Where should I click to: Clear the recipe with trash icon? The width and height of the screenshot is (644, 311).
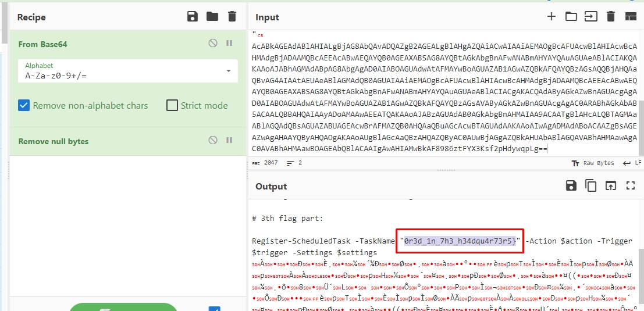[232, 16]
